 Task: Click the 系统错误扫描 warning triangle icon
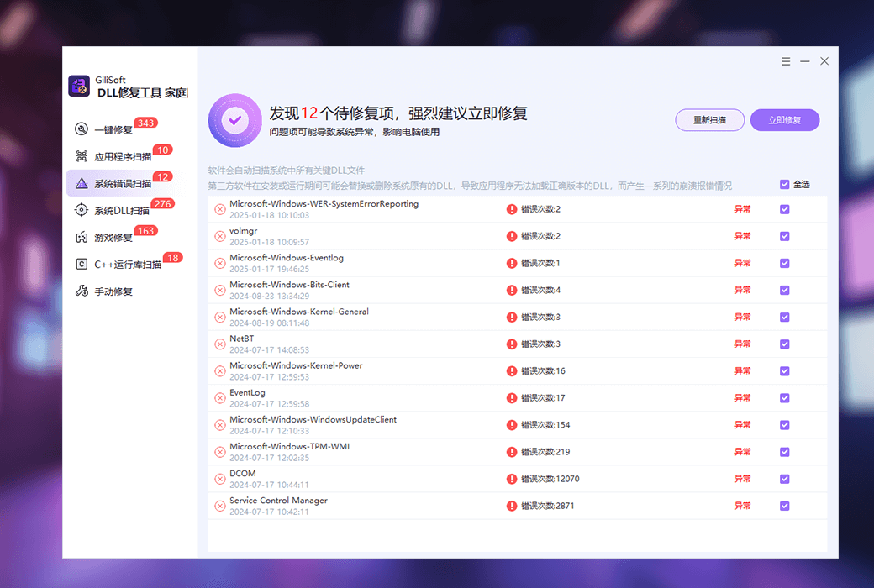point(82,183)
